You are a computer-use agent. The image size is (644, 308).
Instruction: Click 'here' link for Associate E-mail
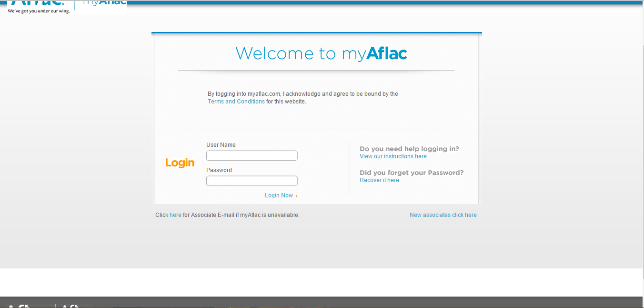click(175, 215)
